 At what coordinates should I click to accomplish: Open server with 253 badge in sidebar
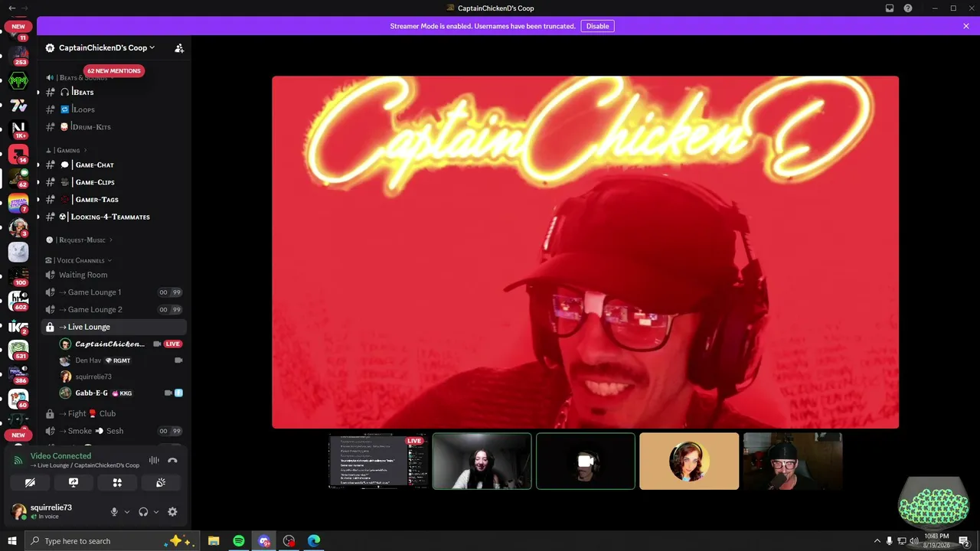(18, 56)
